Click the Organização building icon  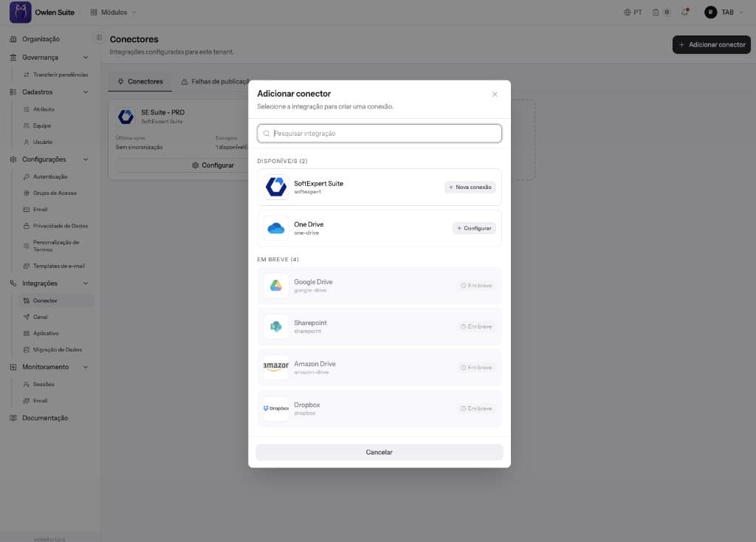point(13,39)
